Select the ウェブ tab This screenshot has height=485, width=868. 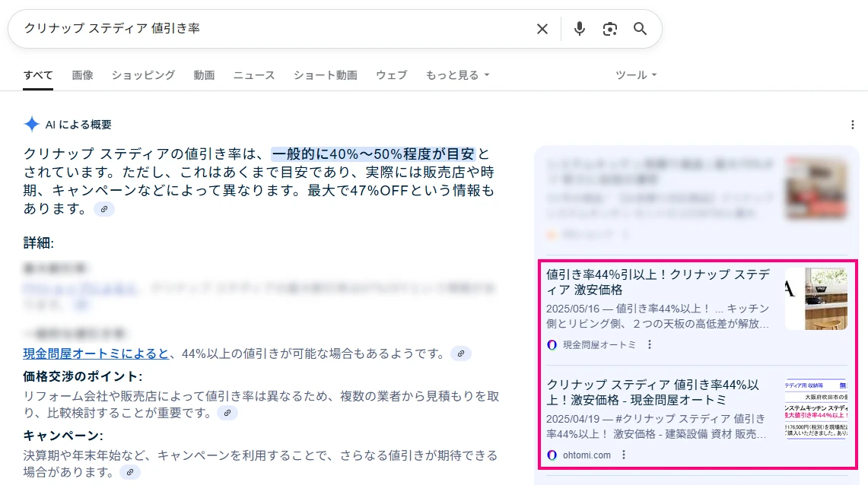[391, 75]
